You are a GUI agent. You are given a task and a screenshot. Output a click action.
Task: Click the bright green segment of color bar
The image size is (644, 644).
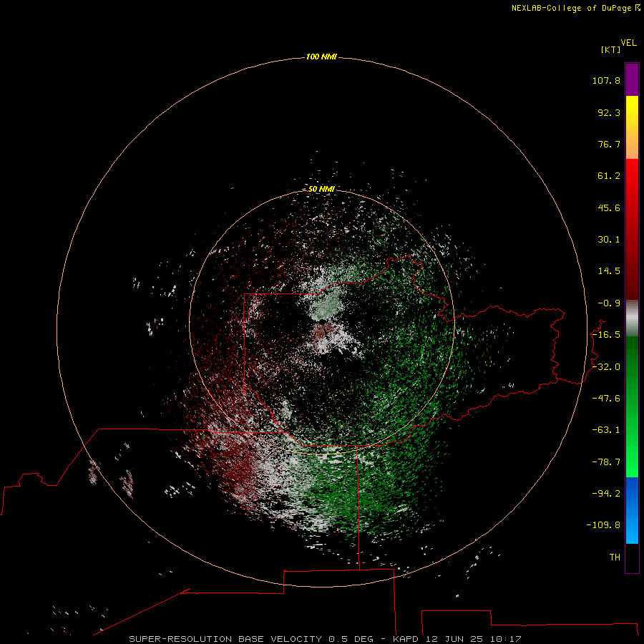pos(632,406)
